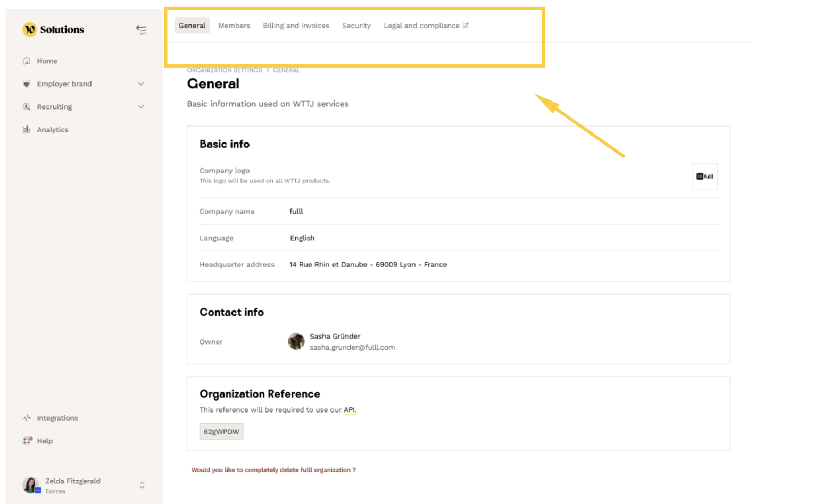Click the Organization Settings breadcrumb
This screenshot has width=830, height=504.
tap(225, 70)
